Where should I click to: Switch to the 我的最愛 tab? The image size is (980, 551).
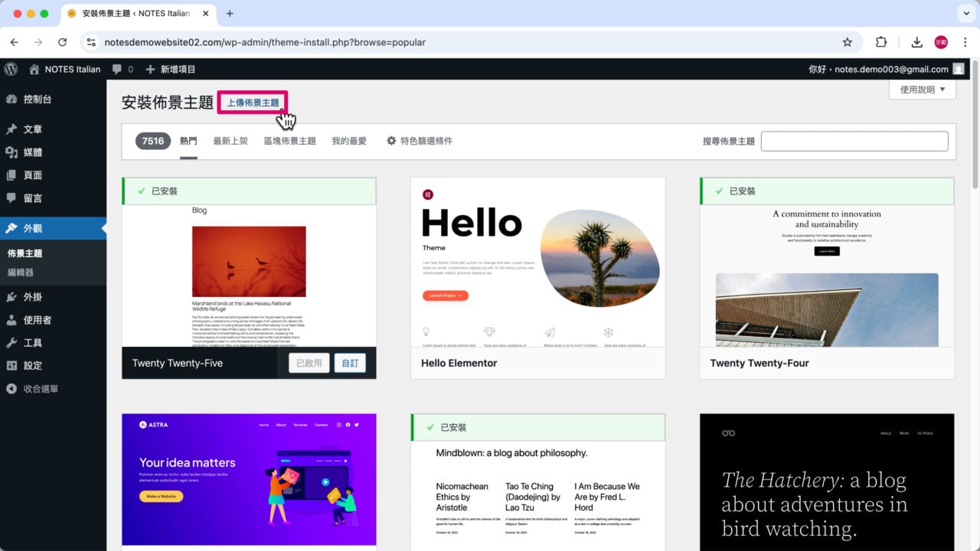348,140
